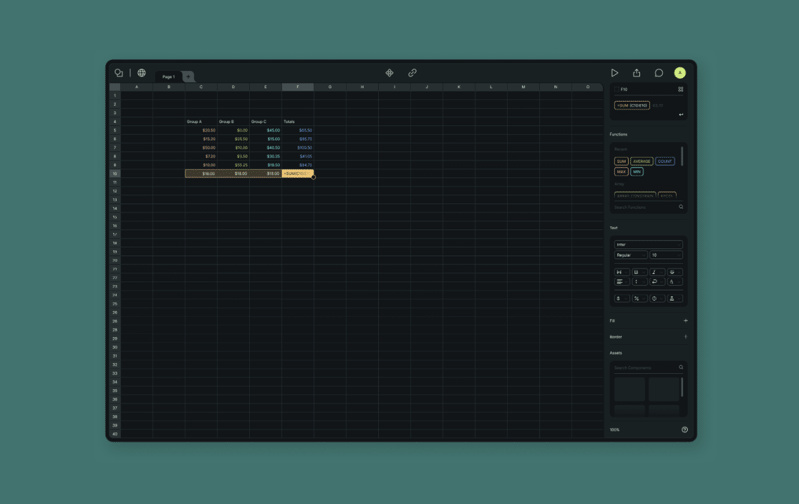This screenshot has width=799, height=504.
Task: Click the Assets section label
Action: click(616, 353)
